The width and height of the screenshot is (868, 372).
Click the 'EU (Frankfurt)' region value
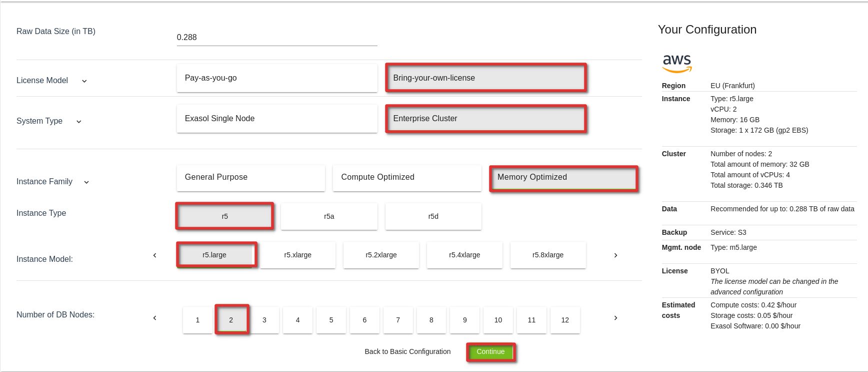[x=732, y=86]
